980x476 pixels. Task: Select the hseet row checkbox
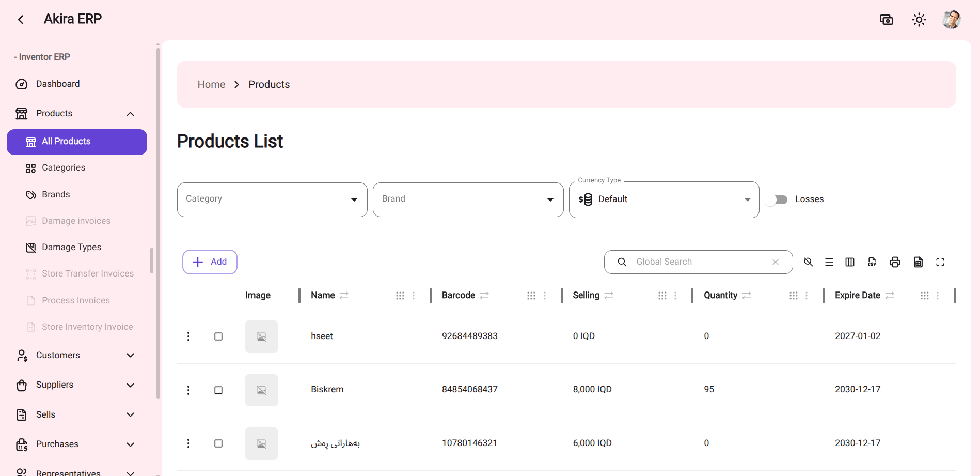pyautogui.click(x=218, y=336)
